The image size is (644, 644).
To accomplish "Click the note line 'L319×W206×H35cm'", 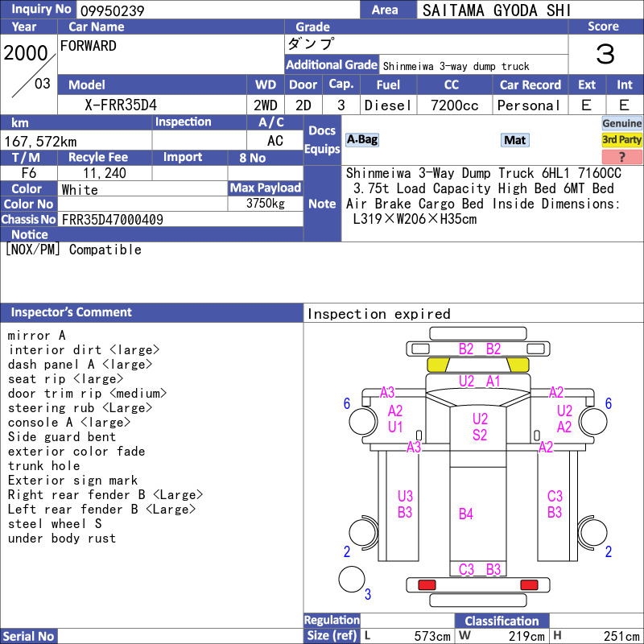I will (415, 219).
